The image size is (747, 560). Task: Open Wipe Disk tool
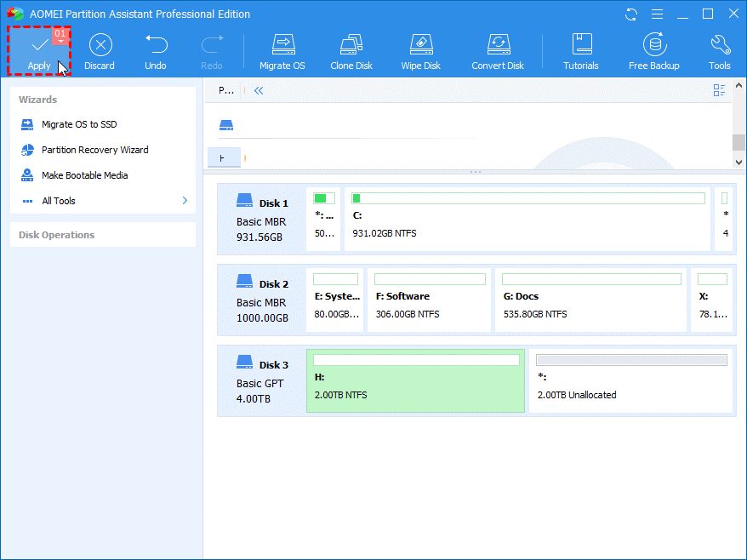(x=421, y=51)
